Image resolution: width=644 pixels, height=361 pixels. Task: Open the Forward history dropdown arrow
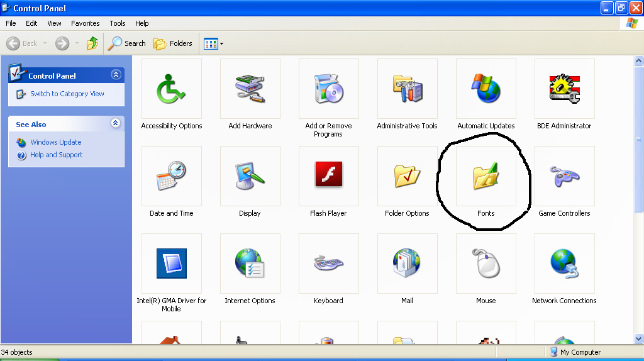point(77,43)
